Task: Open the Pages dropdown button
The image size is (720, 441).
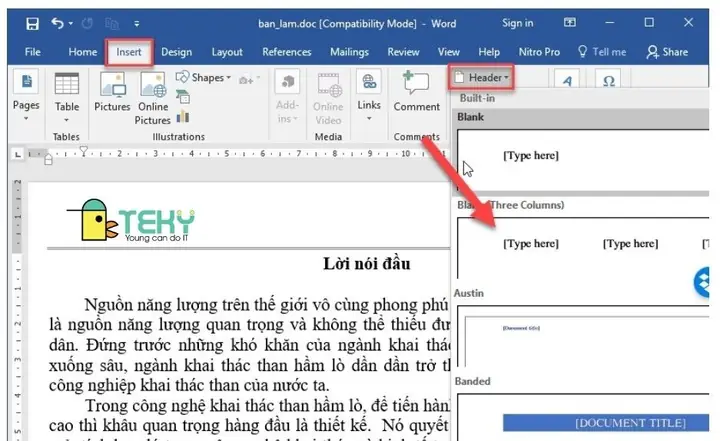Action: [26, 96]
